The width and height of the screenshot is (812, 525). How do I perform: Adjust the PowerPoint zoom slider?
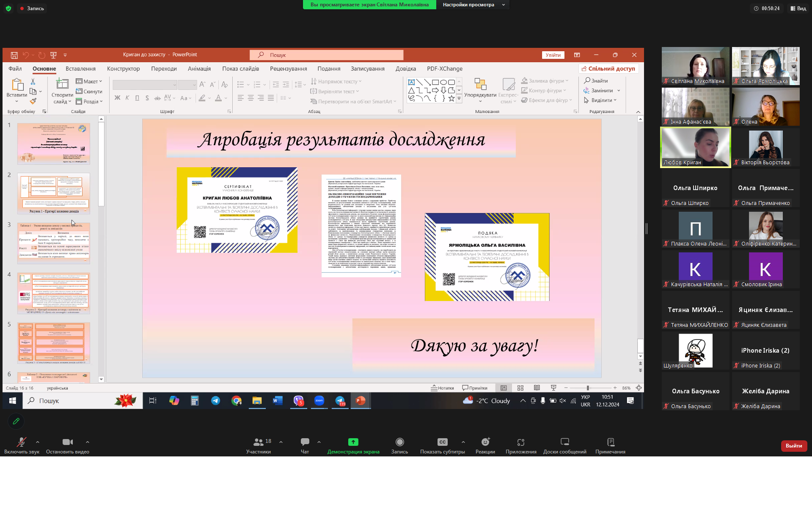point(587,388)
